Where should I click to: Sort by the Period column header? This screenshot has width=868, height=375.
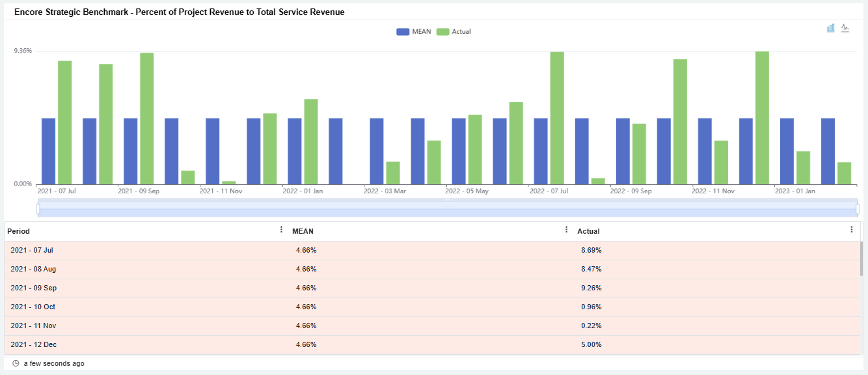pyautogui.click(x=19, y=231)
